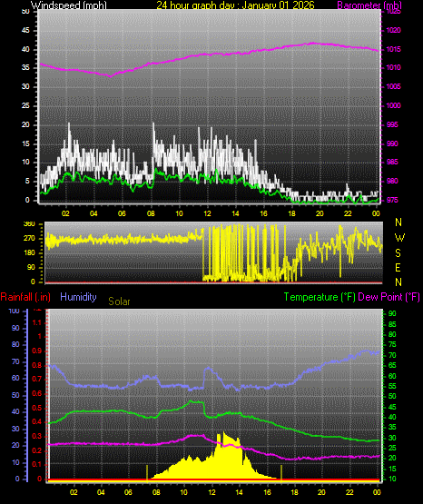Click the 'E' compass direction label
The height and width of the screenshot is (504, 423).
[398, 267]
